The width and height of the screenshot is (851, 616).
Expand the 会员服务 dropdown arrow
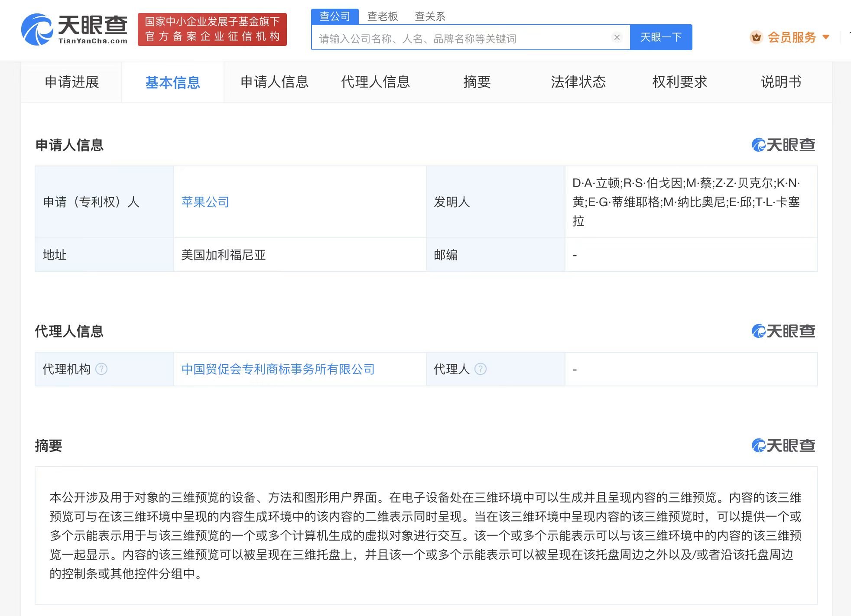[x=826, y=37]
